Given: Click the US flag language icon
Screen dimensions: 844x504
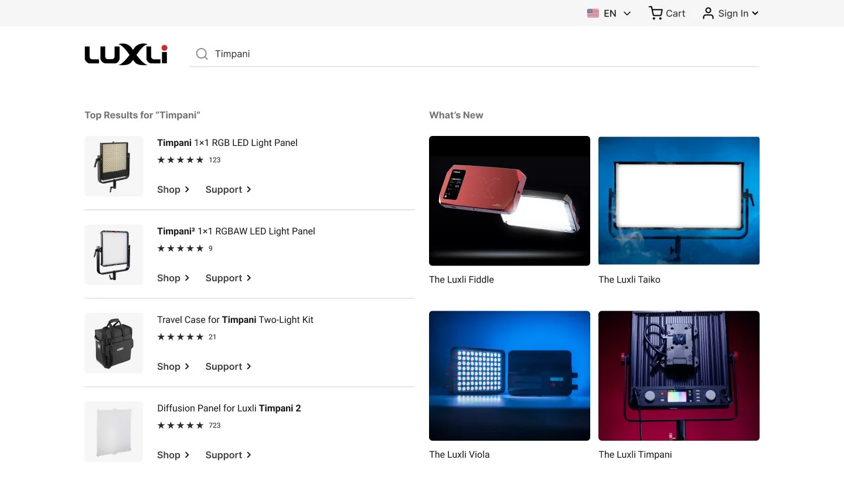Looking at the screenshot, I should (593, 13).
